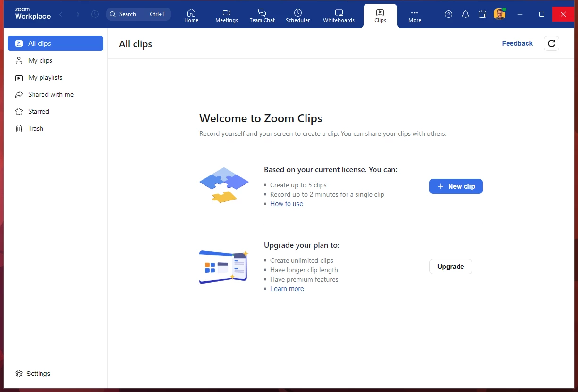Click the Search box
578x392 pixels.
pyautogui.click(x=138, y=14)
